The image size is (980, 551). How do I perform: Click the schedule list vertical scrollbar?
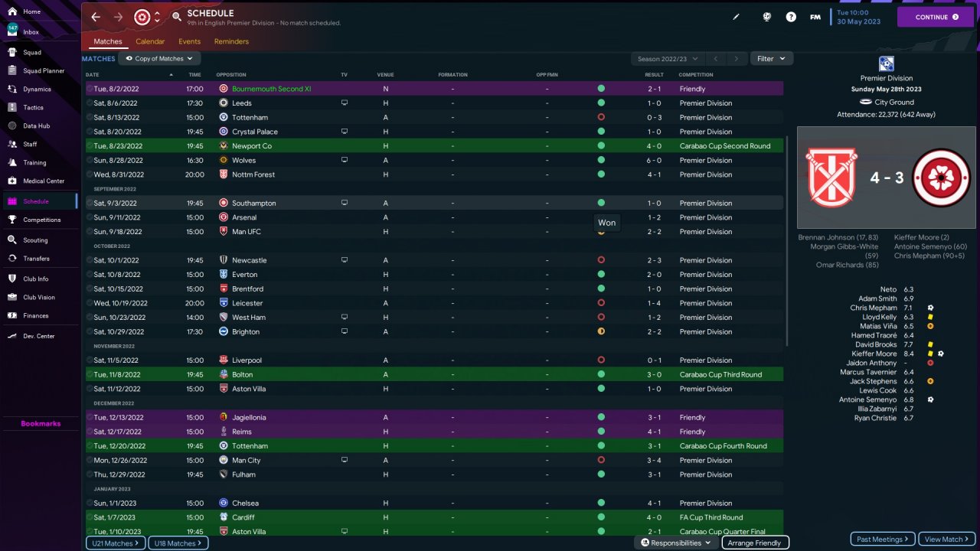coord(788,230)
